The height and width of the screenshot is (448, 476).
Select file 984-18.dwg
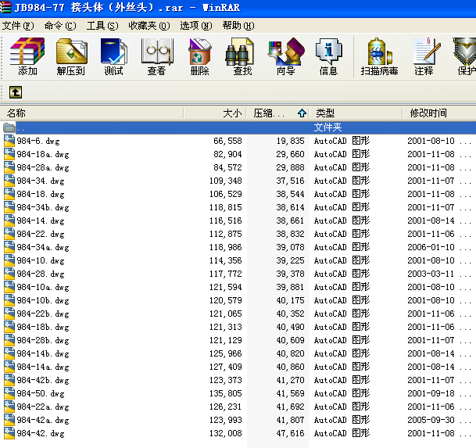[x=41, y=194]
